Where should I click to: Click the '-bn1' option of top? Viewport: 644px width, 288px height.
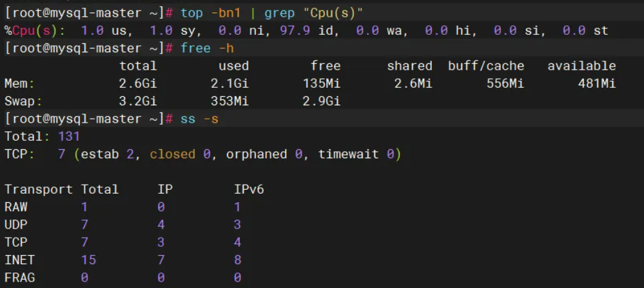coord(226,13)
